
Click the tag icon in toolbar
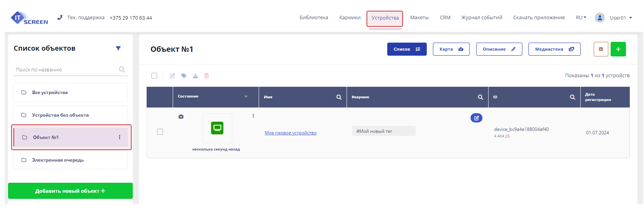(x=184, y=76)
